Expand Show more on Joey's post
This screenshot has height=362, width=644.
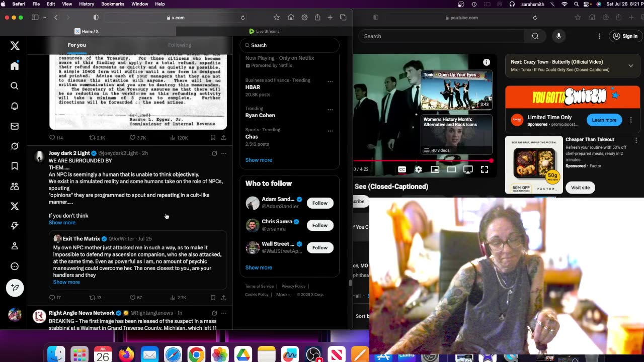coord(62,223)
